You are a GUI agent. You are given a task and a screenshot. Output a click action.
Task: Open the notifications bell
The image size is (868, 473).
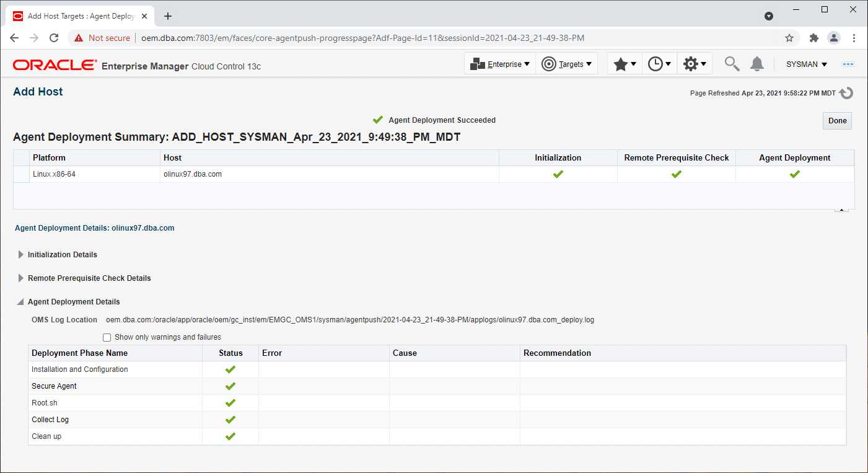click(x=757, y=64)
